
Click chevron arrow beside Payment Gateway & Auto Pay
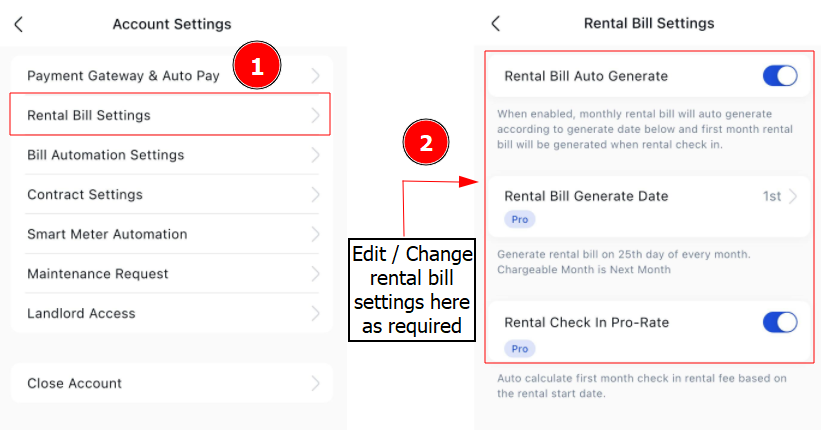coord(315,75)
